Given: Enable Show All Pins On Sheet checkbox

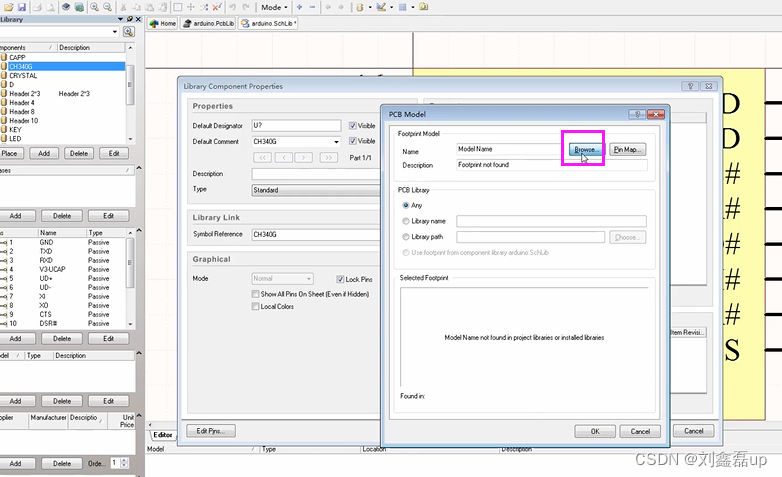Looking at the screenshot, I should (x=255, y=294).
